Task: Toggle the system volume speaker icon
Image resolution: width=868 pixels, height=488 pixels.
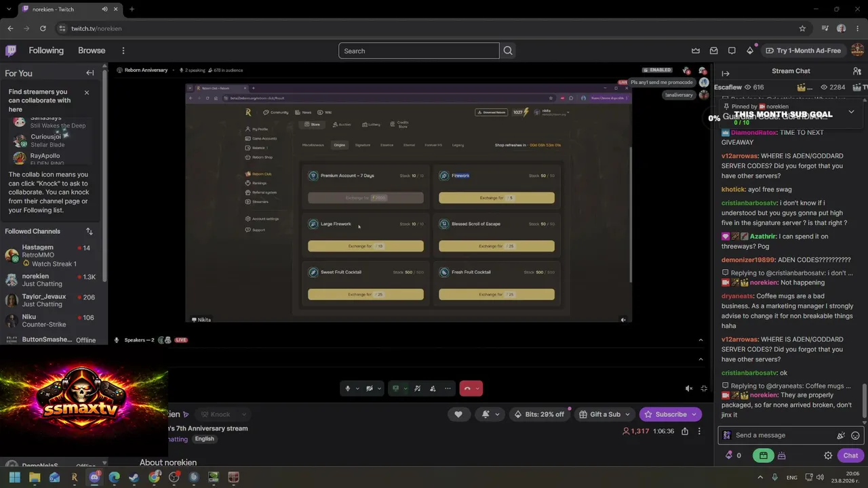Action: coord(820,477)
